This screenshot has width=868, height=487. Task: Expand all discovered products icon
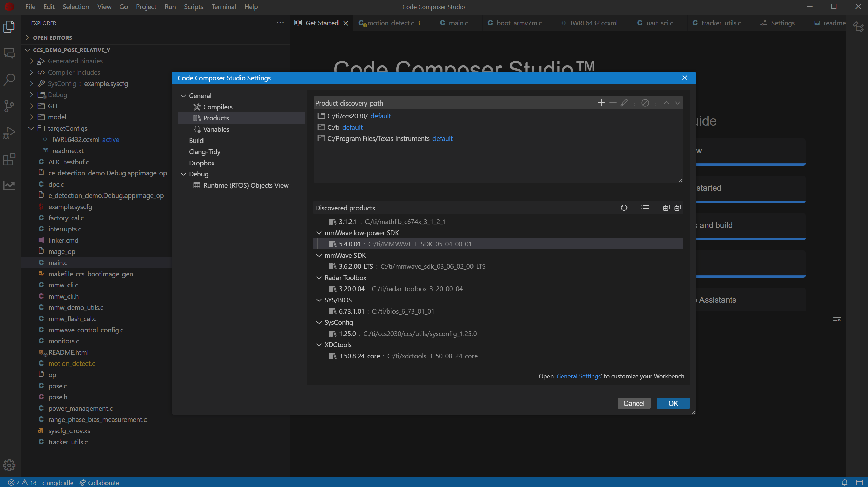(x=666, y=208)
